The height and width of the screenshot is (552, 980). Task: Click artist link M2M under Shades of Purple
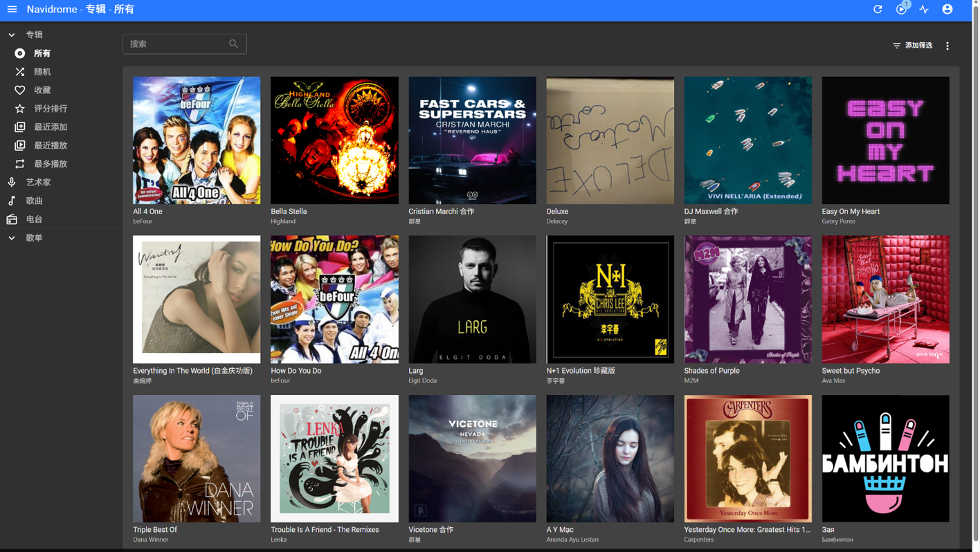pos(691,380)
